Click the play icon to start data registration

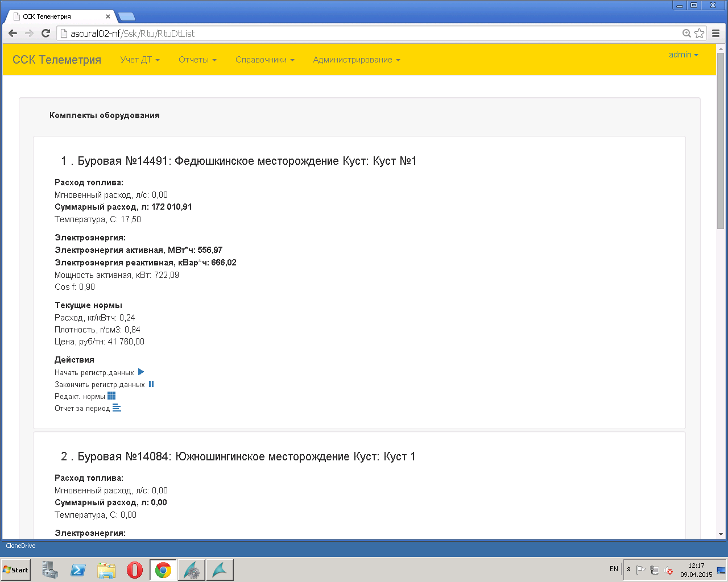coord(141,372)
